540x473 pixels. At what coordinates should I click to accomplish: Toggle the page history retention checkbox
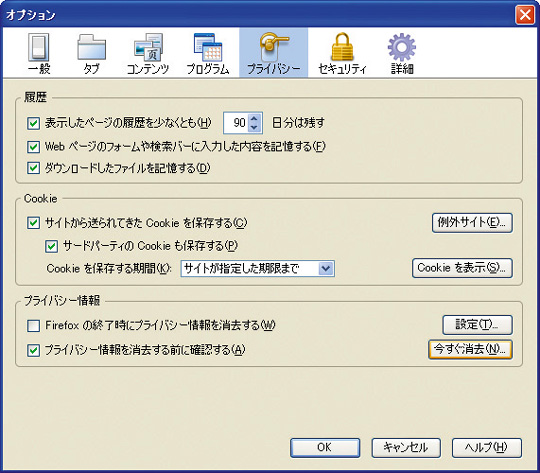pyautogui.click(x=33, y=123)
